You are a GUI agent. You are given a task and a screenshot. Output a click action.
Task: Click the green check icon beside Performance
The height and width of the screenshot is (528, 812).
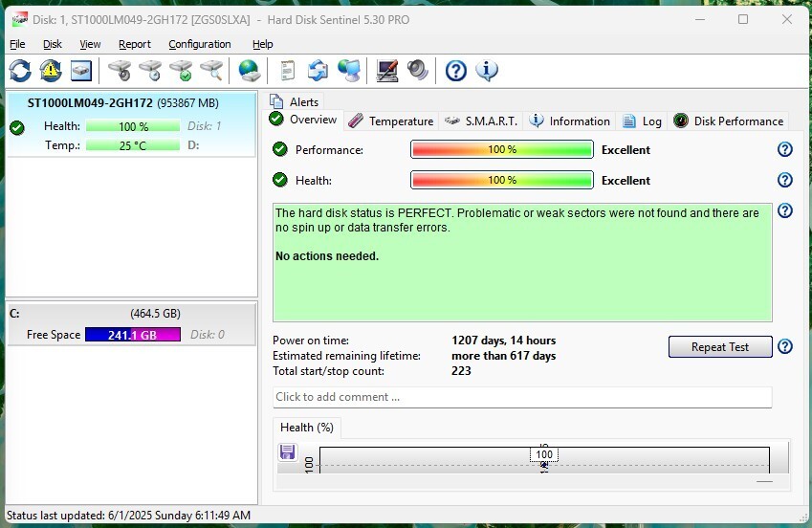coord(280,149)
